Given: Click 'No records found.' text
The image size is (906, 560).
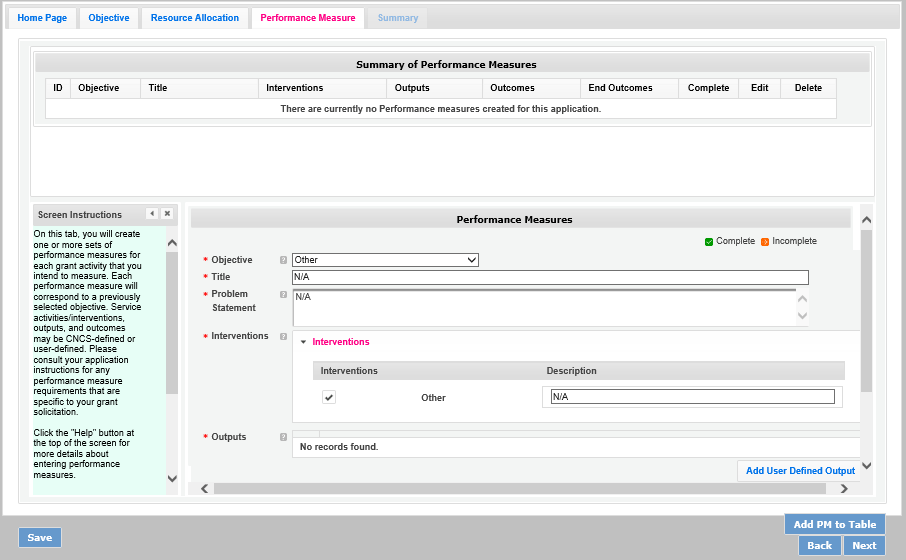Looking at the screenshot, I should (x=339, y=447).
